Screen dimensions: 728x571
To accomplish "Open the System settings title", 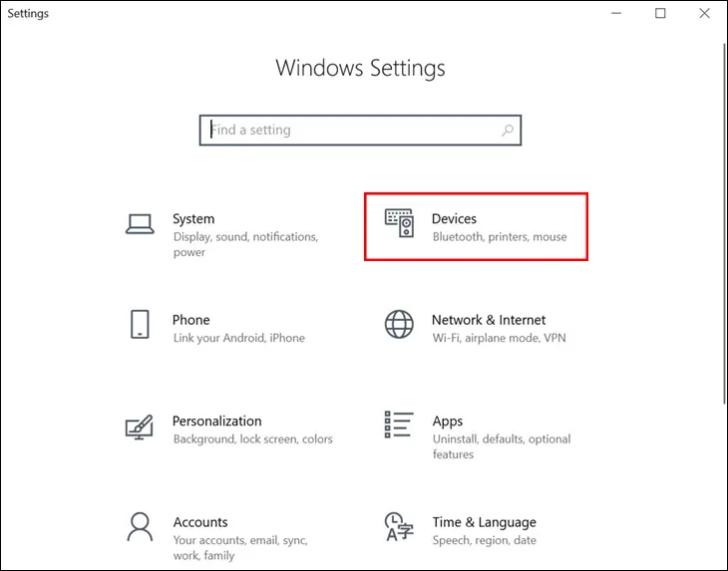I will click(x=193, y=219).
